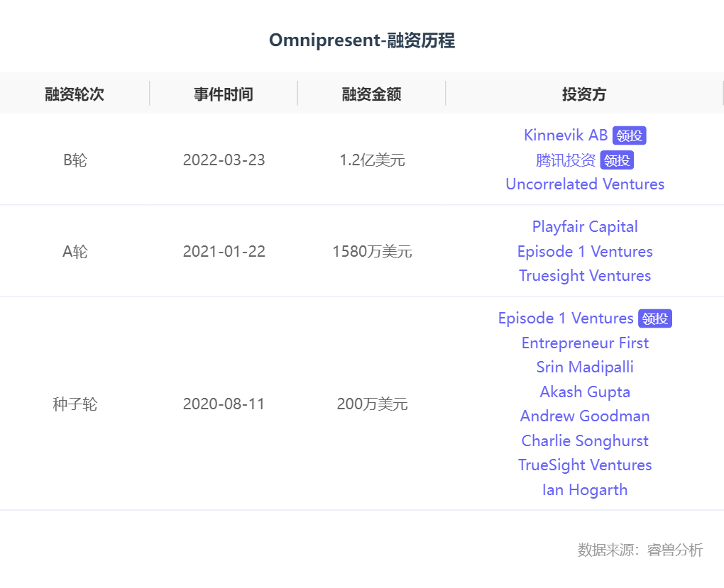Open the Entrepreneur First link
Image resolution: width=724 pixels, height=588 pixels.
click(585, 343)
